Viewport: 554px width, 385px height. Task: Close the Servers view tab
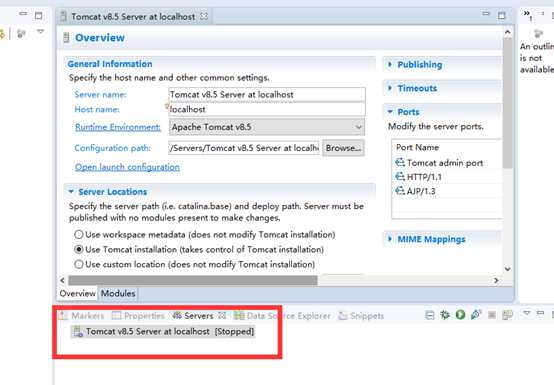click(x=222, y=315)
